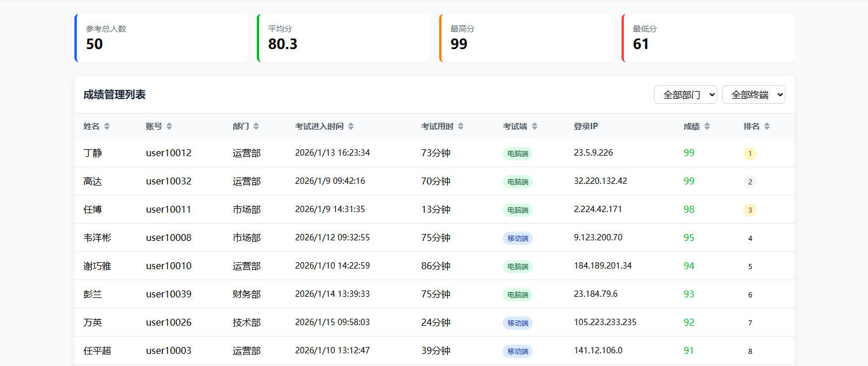Select the 平均分 statistics card
Viewport: 868px width, 366px height.
point(343,38)
